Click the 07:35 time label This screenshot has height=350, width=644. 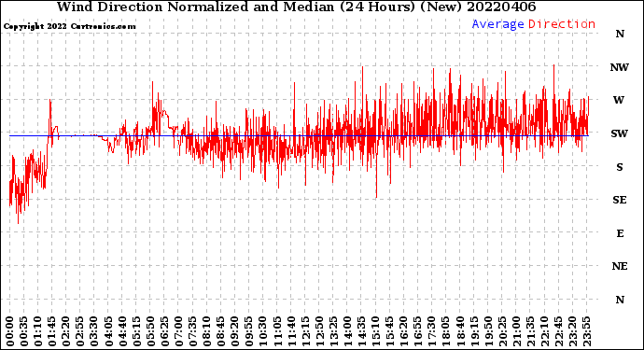[193, 331]
